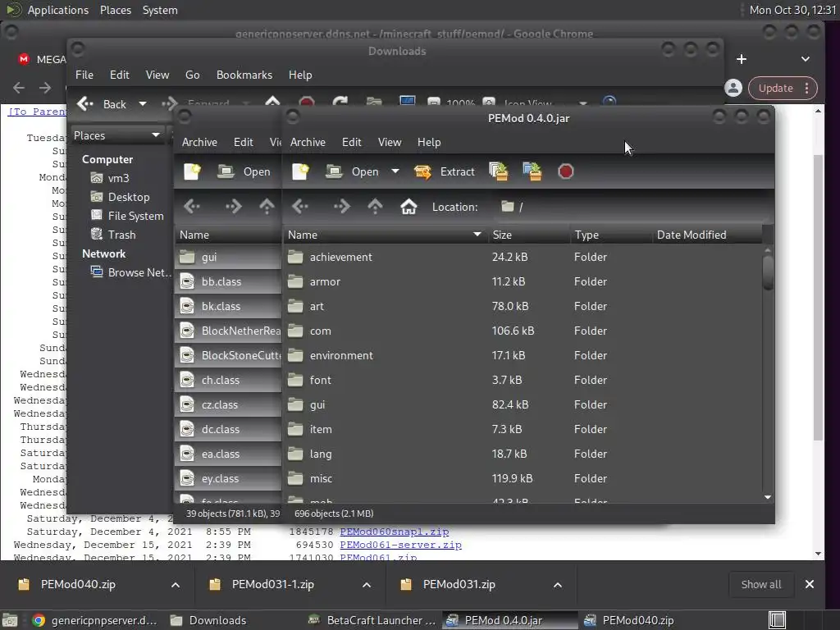Expand options for the PEMod031-1.zip download
Viewport: 840px width, 630px height.
pyautogui.click(x=367, y=584)
